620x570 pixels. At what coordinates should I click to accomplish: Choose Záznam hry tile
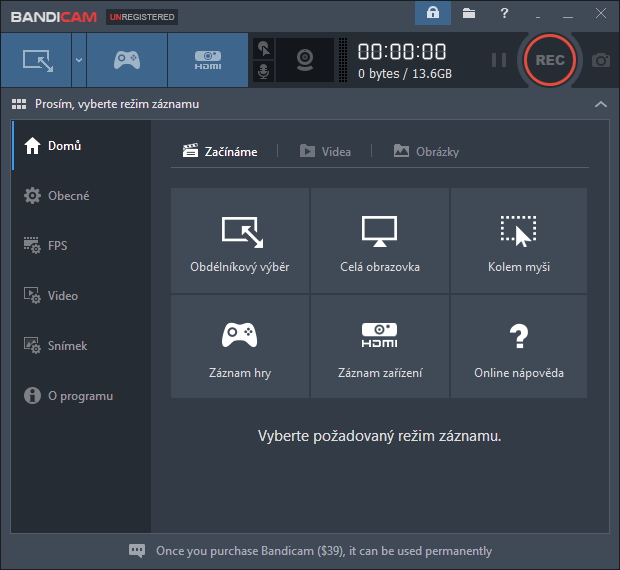tap(240, 346)
